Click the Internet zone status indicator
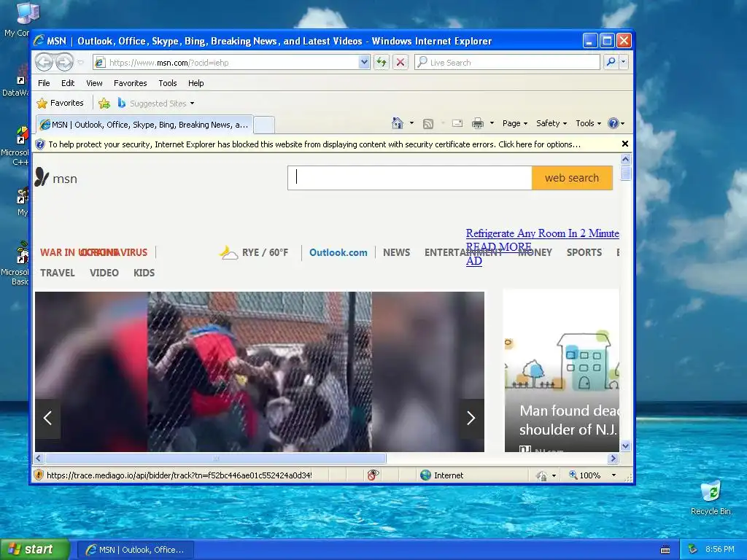 [x=442, y=475]
